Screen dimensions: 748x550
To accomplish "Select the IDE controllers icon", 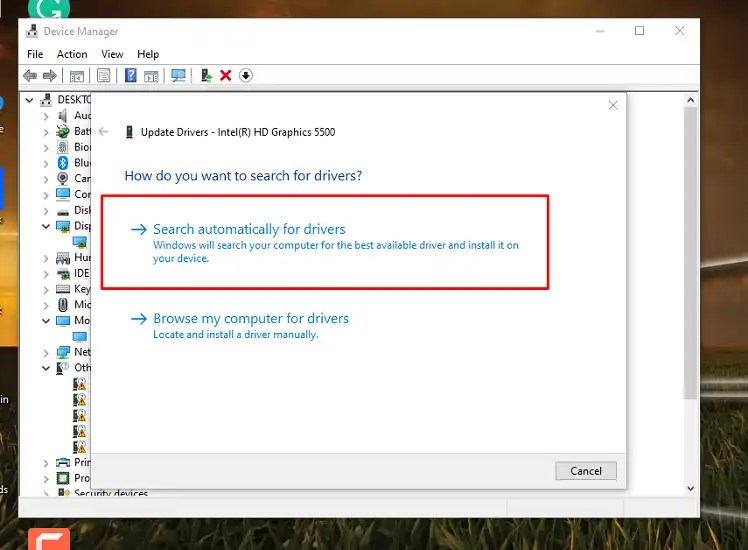I will coord(62,273).
